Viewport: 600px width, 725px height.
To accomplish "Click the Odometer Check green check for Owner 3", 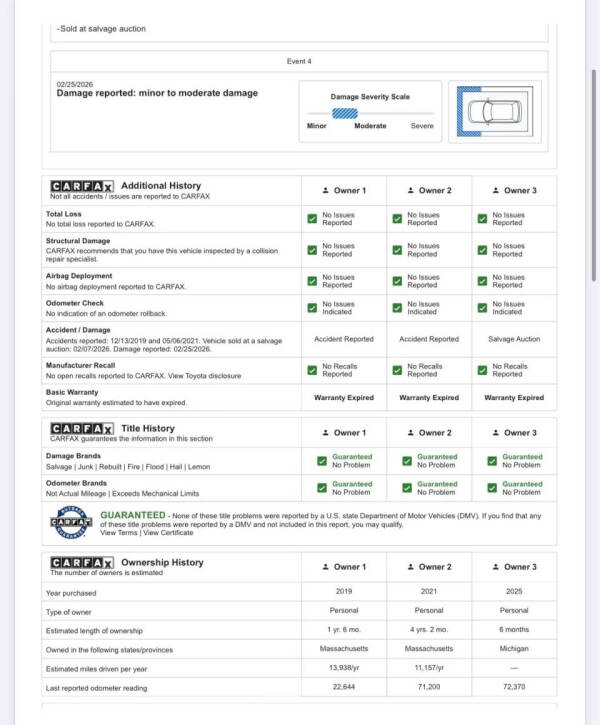I will 483,308.
